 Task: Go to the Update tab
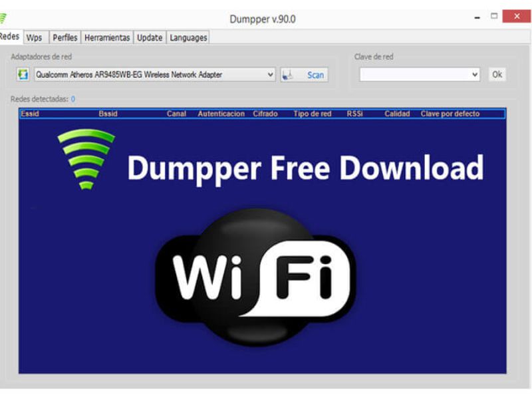(150, 38)
